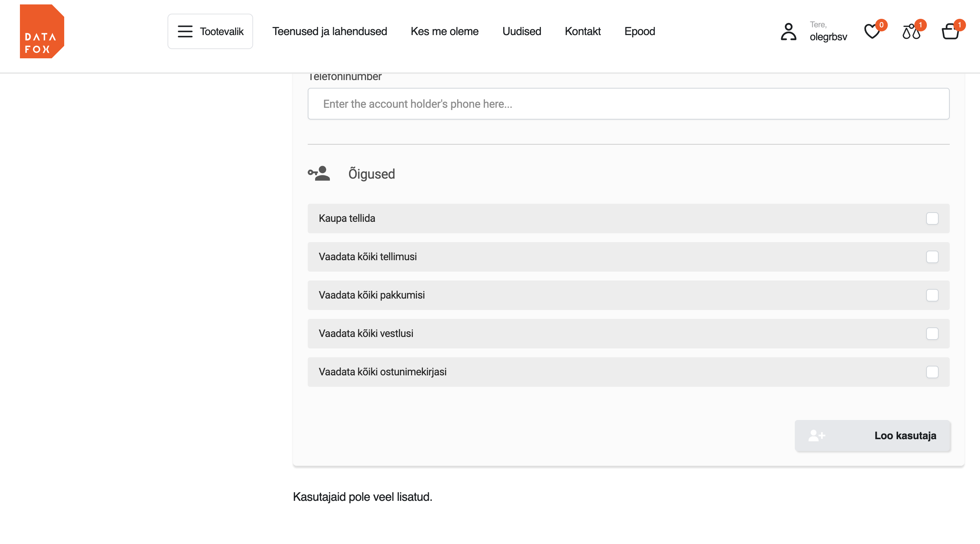The width and height of the screenshot is (980, 544).
Task: Click the Õigused section heading
Action: tap(372, 174)
